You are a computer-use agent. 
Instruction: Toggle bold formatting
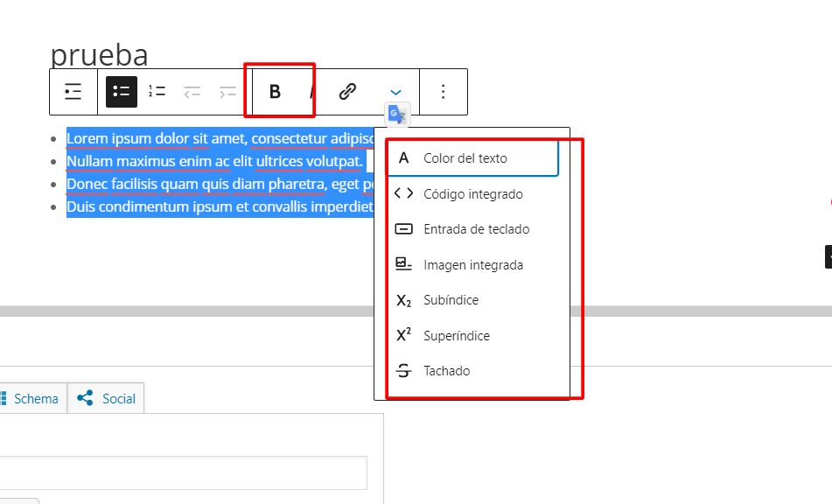pos(275,92)
